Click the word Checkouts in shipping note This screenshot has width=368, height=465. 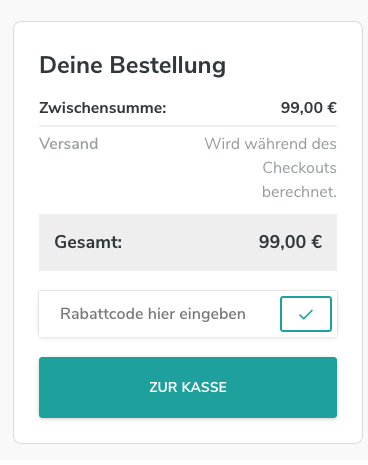coord(299,168)
